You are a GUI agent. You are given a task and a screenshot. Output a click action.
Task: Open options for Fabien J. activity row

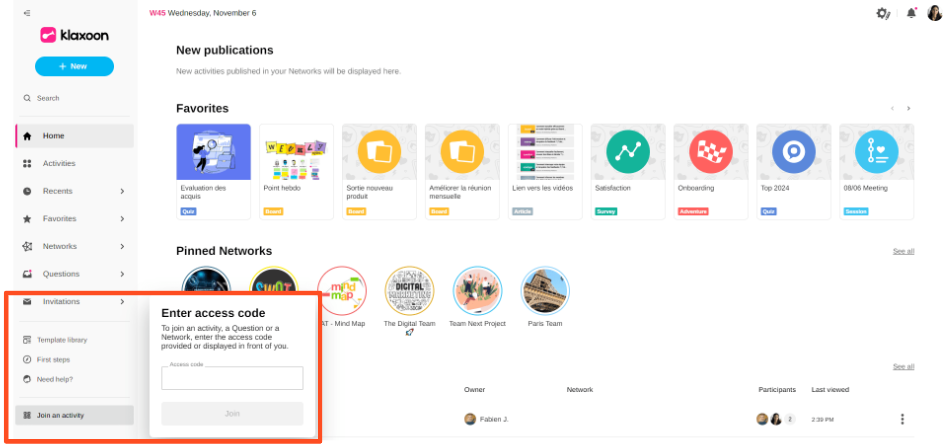903,419
